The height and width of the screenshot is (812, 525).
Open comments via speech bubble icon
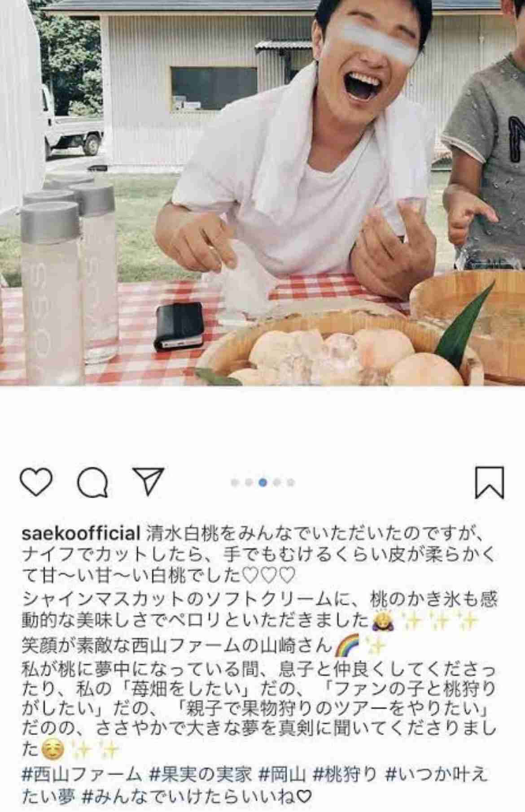tap(92, 483)
